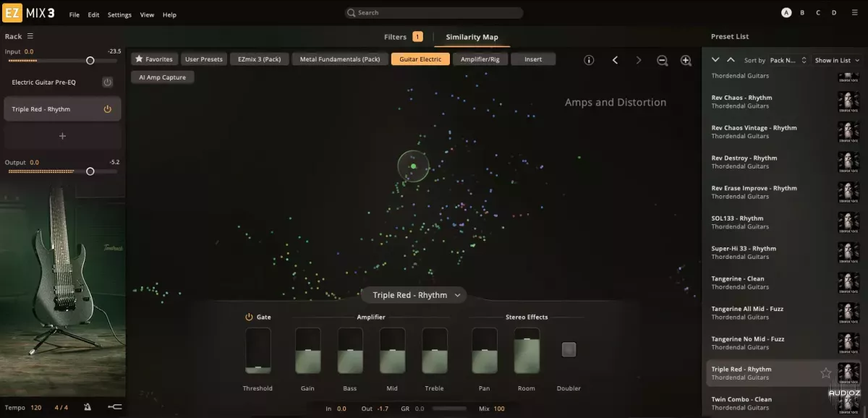Select Rev Destroy - Rhythm preset
This screenshot has height=418, width=868.
point(782,162)
